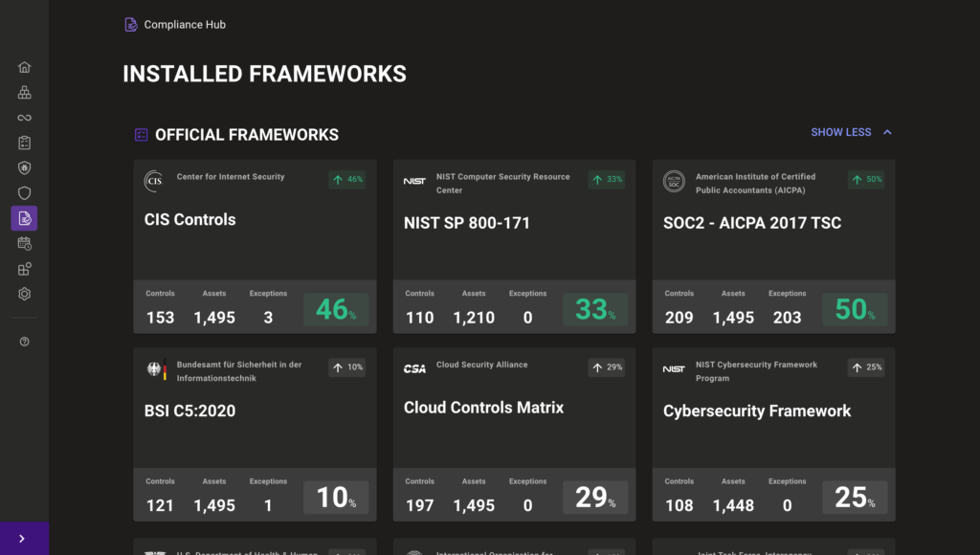Click the Cloud Security Alliance label

coord(482,365)
